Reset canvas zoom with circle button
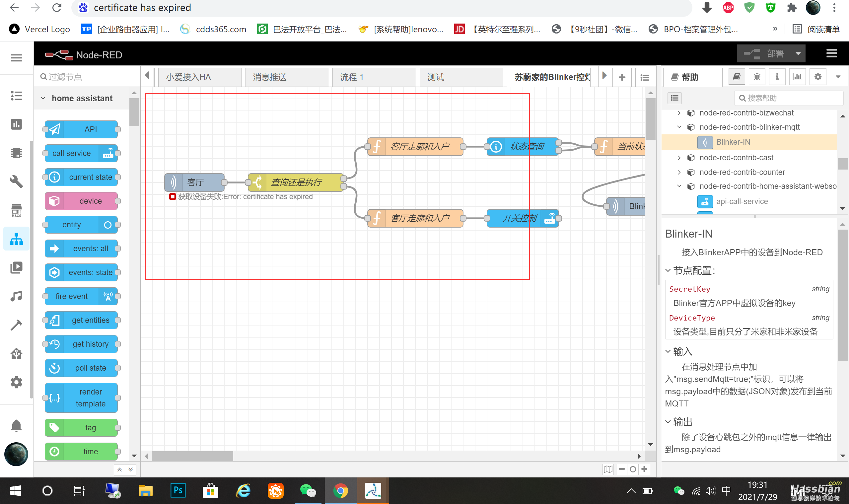This screenshot has width=849, height=504. (x=633, y=469)
